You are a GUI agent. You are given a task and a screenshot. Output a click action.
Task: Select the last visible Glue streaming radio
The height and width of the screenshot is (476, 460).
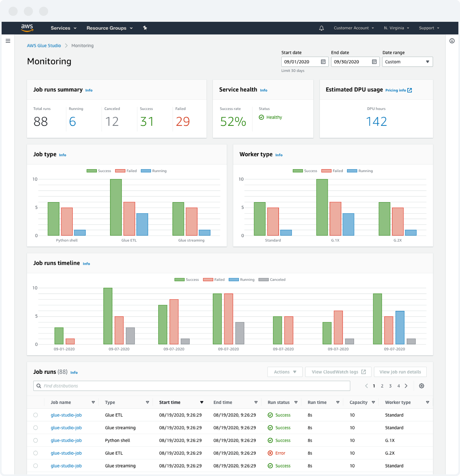(36, 466)
